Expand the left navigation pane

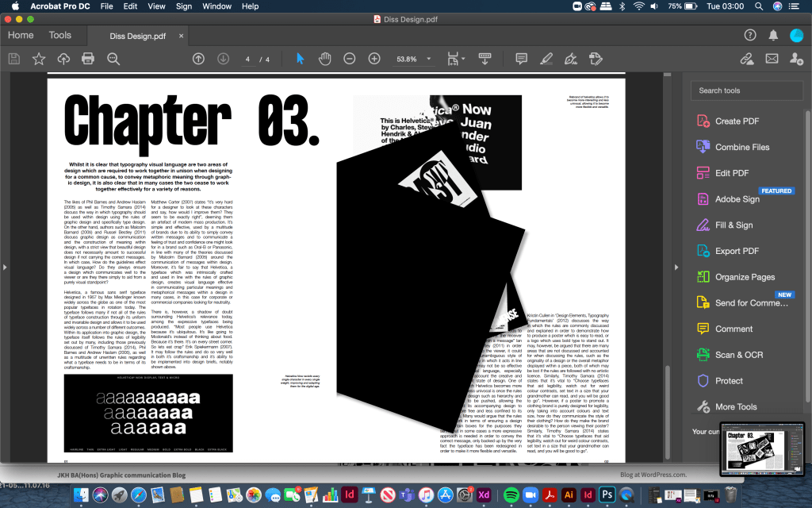pyautogui.click(x=5, y=267)
